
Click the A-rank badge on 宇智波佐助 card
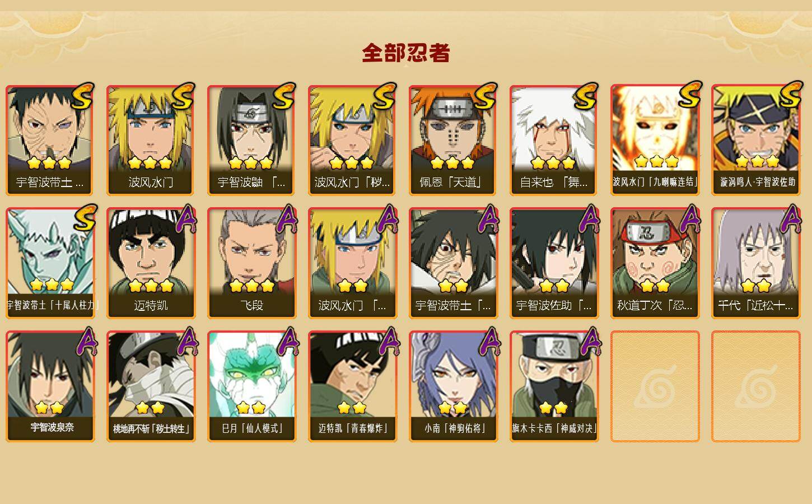590,218
